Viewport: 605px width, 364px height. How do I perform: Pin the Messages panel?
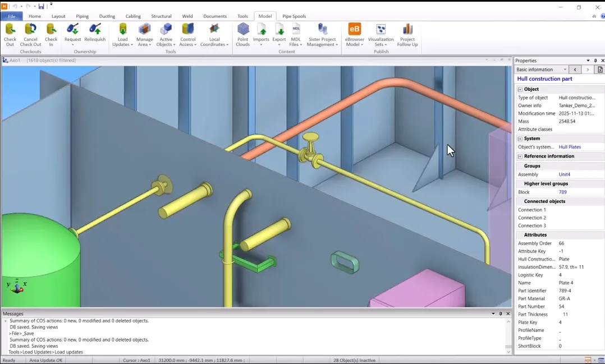(x=501, y=314)
